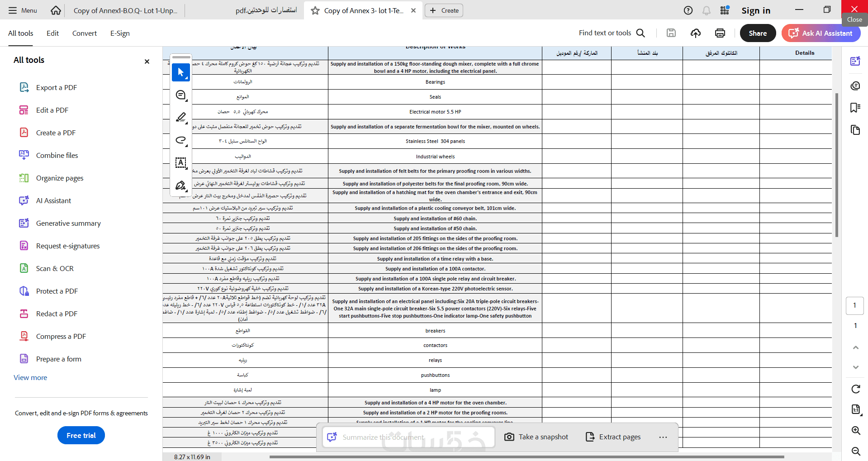Open Generative summary tool

(60, 223)
